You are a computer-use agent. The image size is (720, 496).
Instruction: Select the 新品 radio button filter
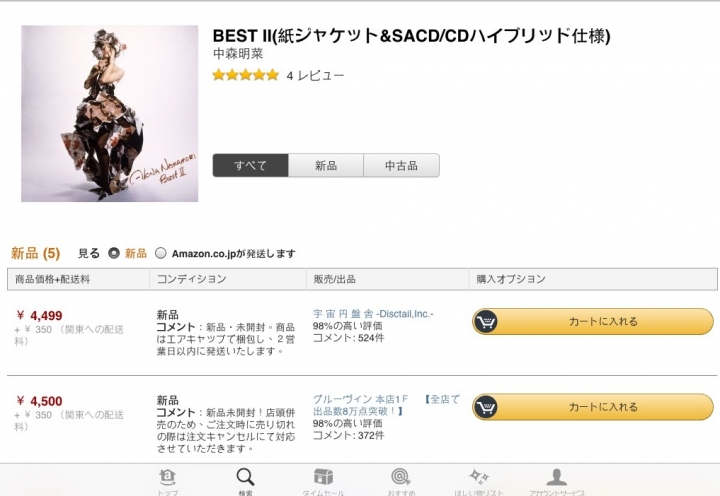114,253
